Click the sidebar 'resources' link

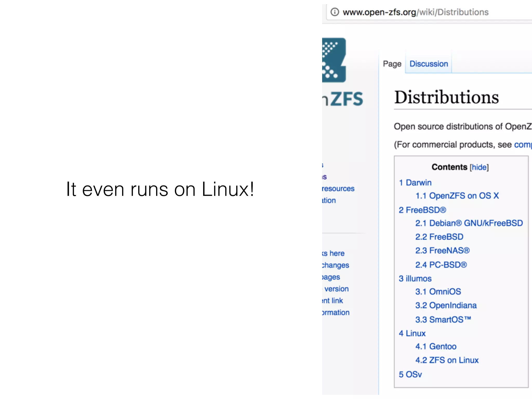coord(338,189)
